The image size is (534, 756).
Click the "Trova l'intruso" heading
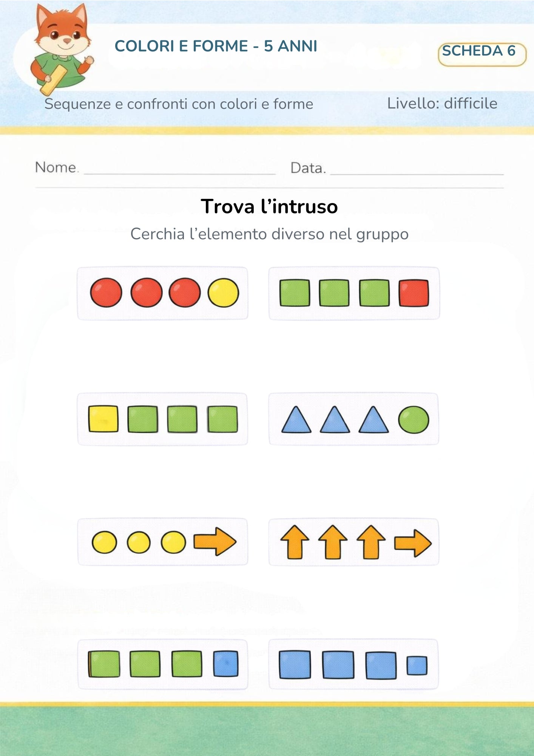point(269,206)
